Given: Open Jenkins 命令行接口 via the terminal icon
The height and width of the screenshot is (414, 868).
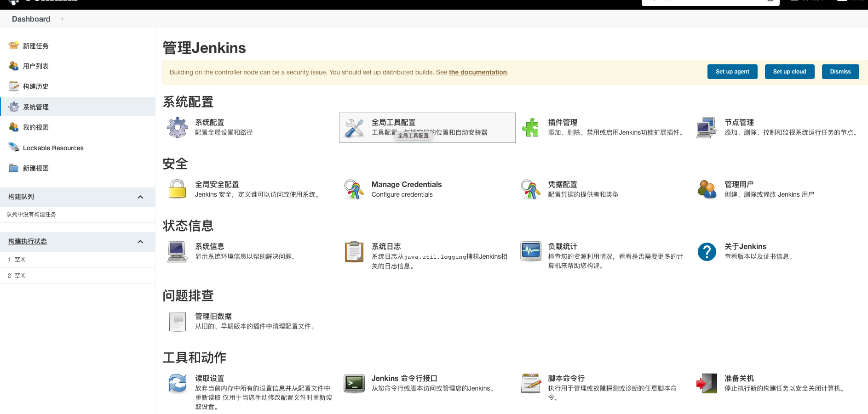Looking at the screenshot, I should 354,383.
